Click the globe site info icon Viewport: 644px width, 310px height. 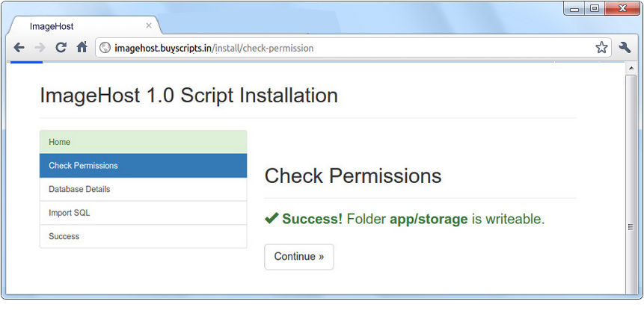[x=105, y=48]
